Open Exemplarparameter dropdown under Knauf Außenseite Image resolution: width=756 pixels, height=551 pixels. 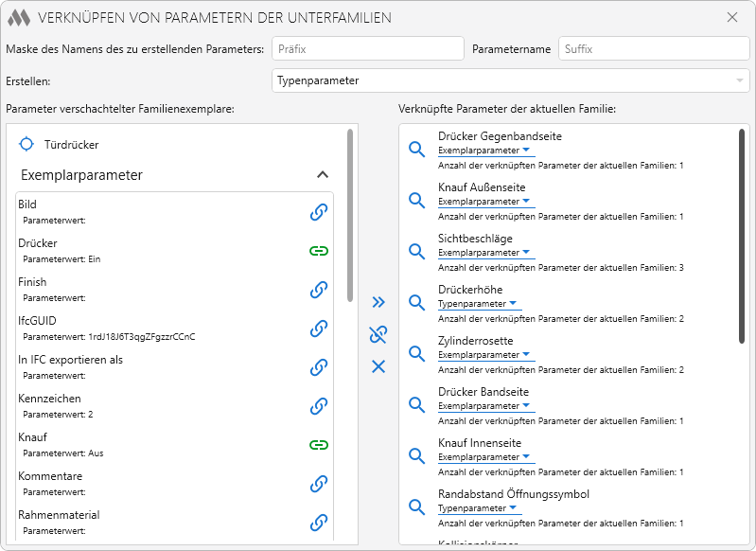(527, 202)
